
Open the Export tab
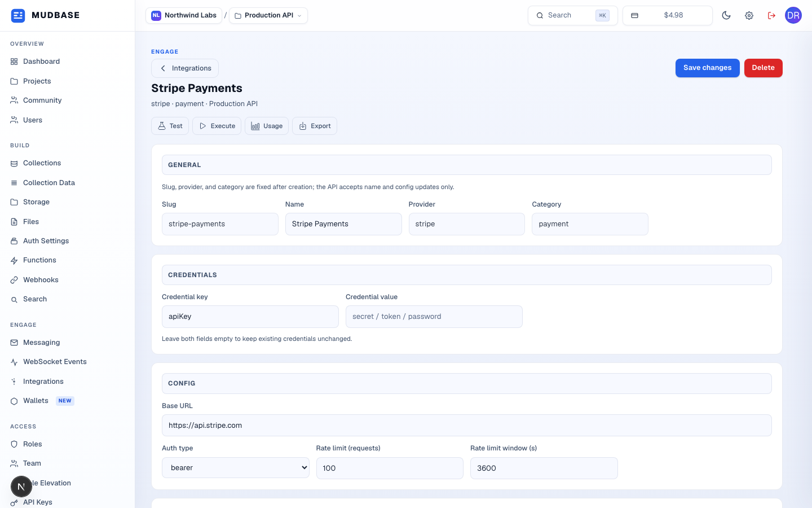tap(315, 126)
